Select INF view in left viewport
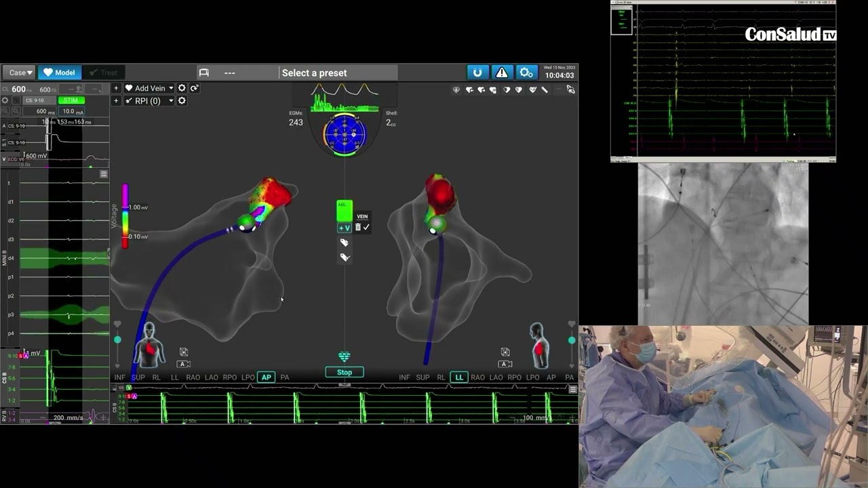Viewport: 868px width, 488px height. point(120,378)
